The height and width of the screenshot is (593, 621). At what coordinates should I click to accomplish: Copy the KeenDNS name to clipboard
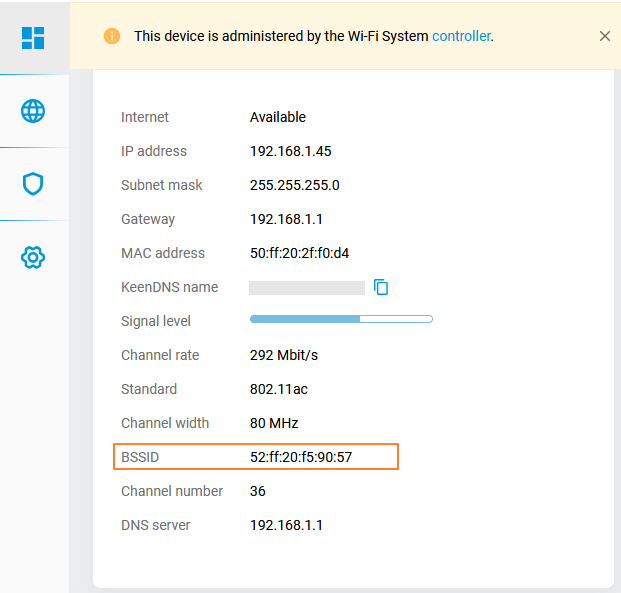(381, 287)
